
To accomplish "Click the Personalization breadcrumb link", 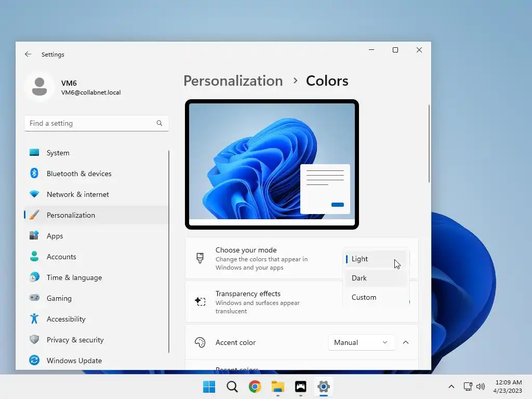I will coord(233,81).
